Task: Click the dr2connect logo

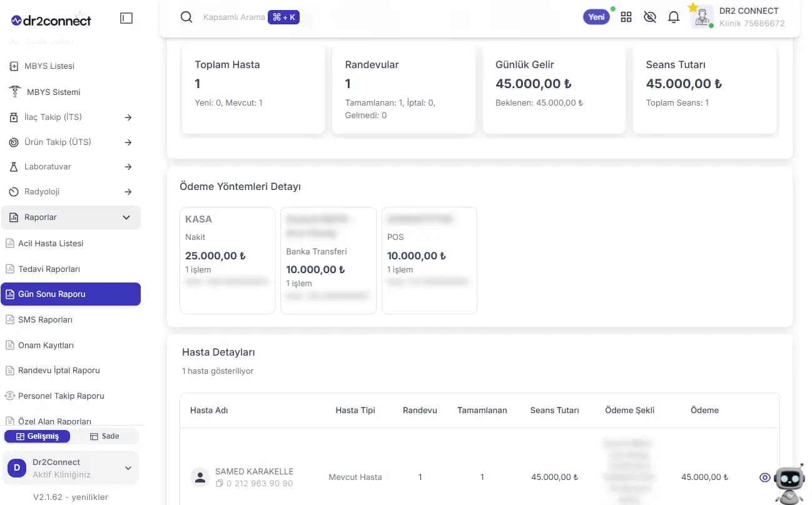Action: point(51,20)
